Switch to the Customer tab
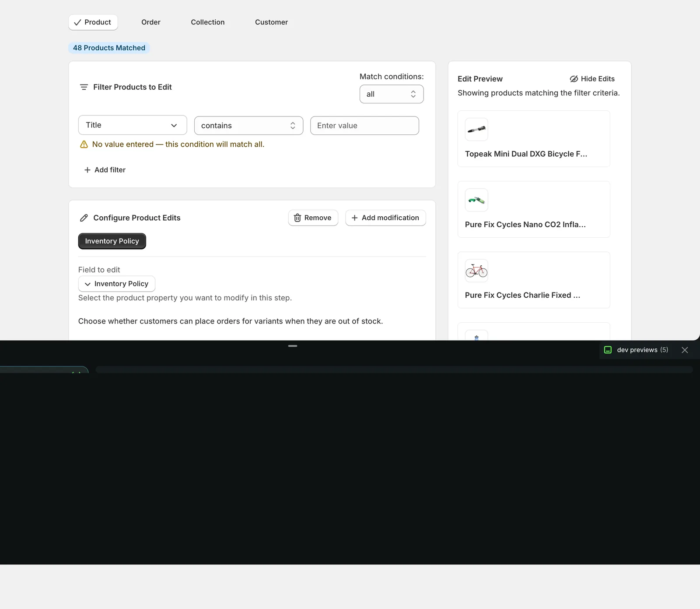 271,22
